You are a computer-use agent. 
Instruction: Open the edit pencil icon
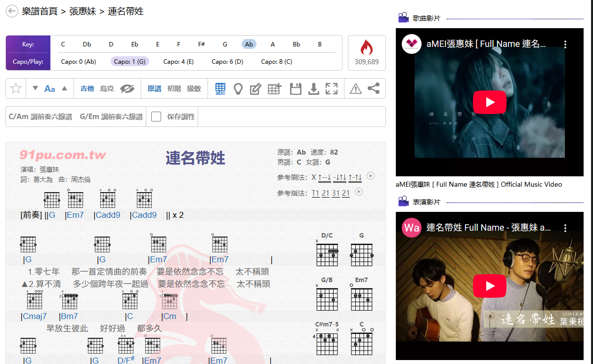coord(255,89)
